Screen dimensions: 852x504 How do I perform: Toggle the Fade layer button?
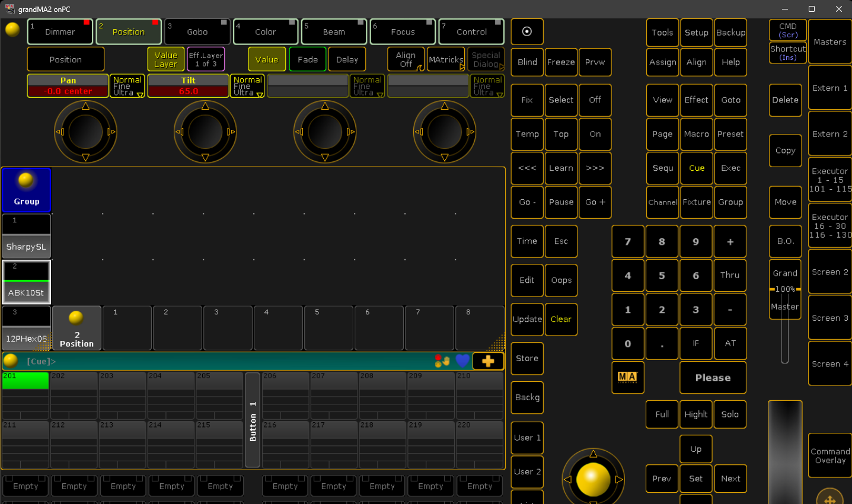coord(308,59)
